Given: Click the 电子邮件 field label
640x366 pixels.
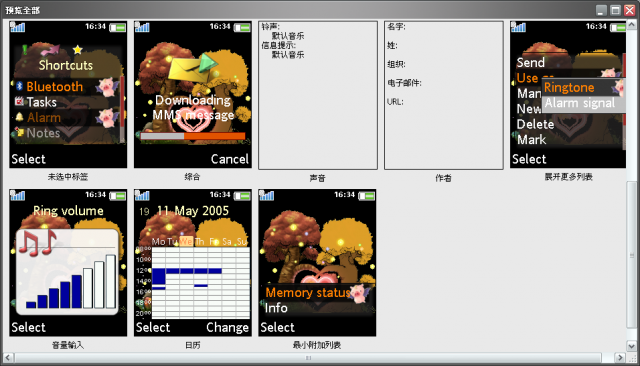Looking at the screenshot, I should pyautogui.click(x=404, y=83).
